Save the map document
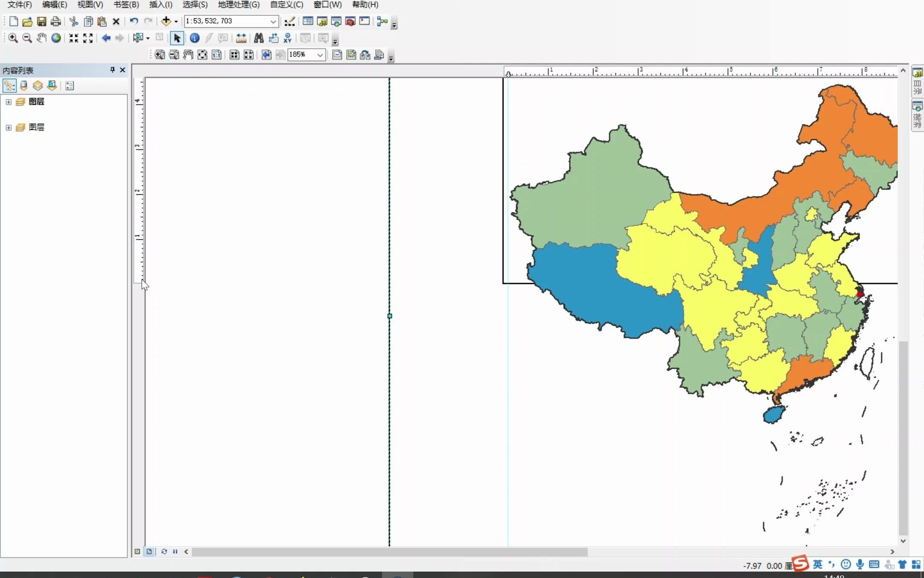The height and width of the screenshot is (578, 924). pos(41,21)
